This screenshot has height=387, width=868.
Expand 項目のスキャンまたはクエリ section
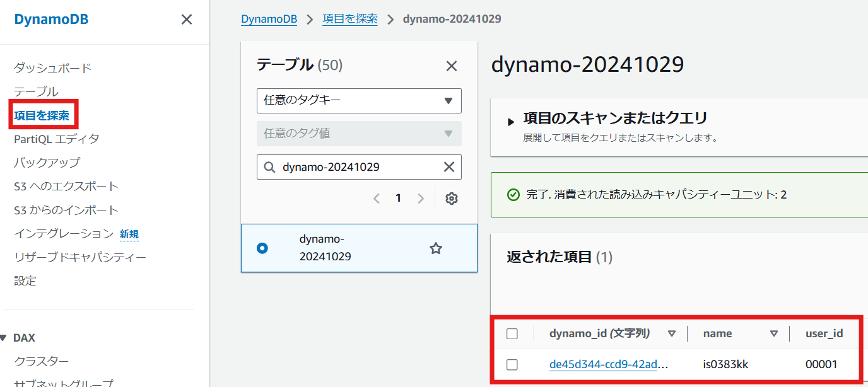click(x=512, y=122)
